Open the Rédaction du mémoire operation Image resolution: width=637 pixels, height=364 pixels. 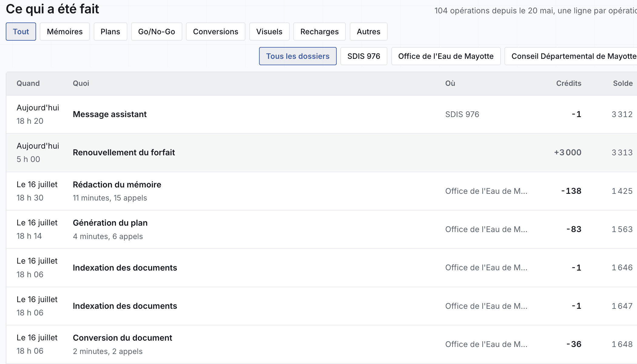click(322, 191)
